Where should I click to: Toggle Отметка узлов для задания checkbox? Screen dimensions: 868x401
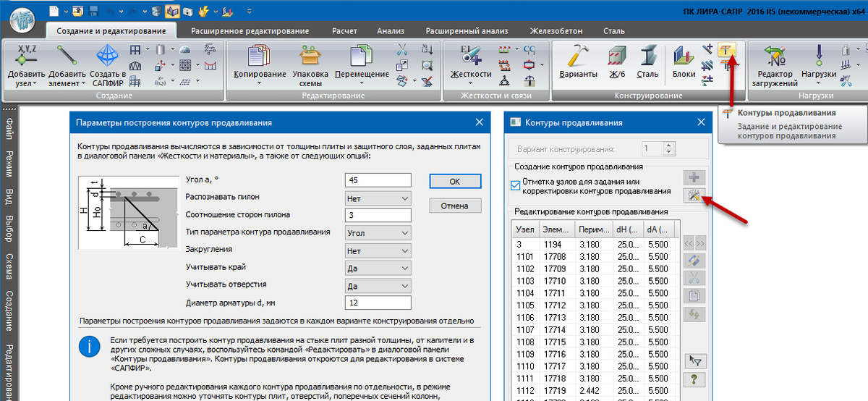point(516,186)
